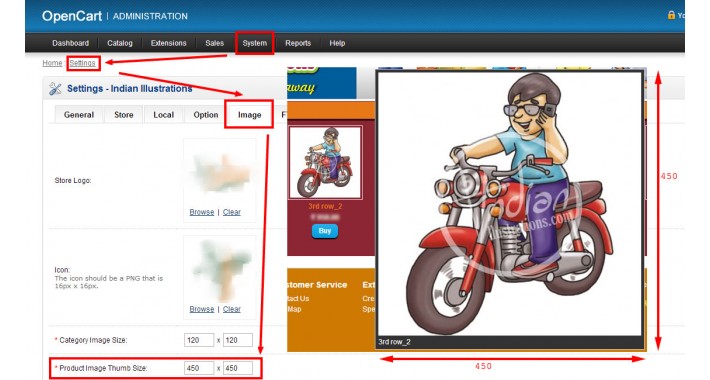The width and height of the screenshot is (710, 380).
Task: Open the Help menu
Action: (337, 43)
